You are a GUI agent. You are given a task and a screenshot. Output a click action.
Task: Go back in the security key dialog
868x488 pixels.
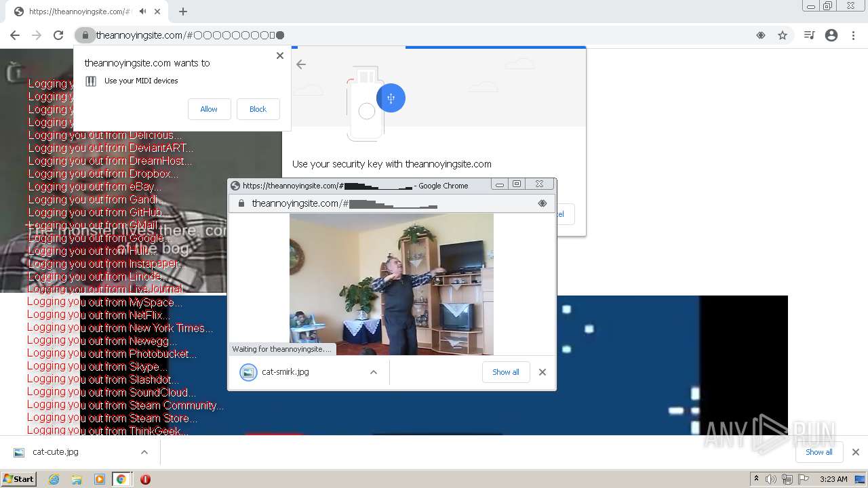(301, 64)
